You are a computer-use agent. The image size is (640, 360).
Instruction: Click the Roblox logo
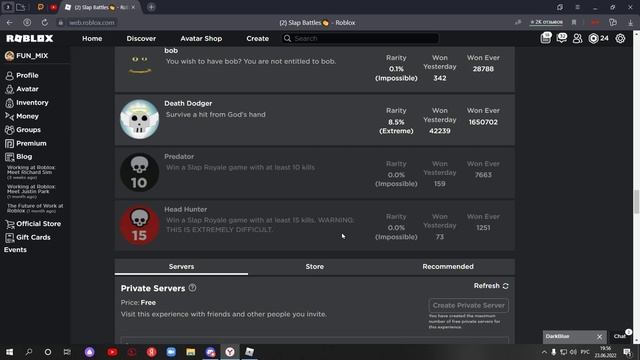tap(29, 38)
